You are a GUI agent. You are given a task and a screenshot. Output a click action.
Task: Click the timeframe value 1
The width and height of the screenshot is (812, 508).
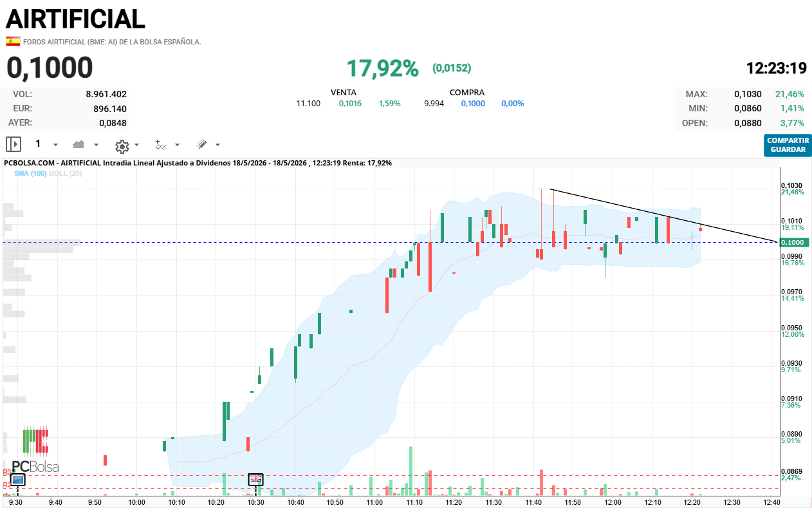coord(38,144)
